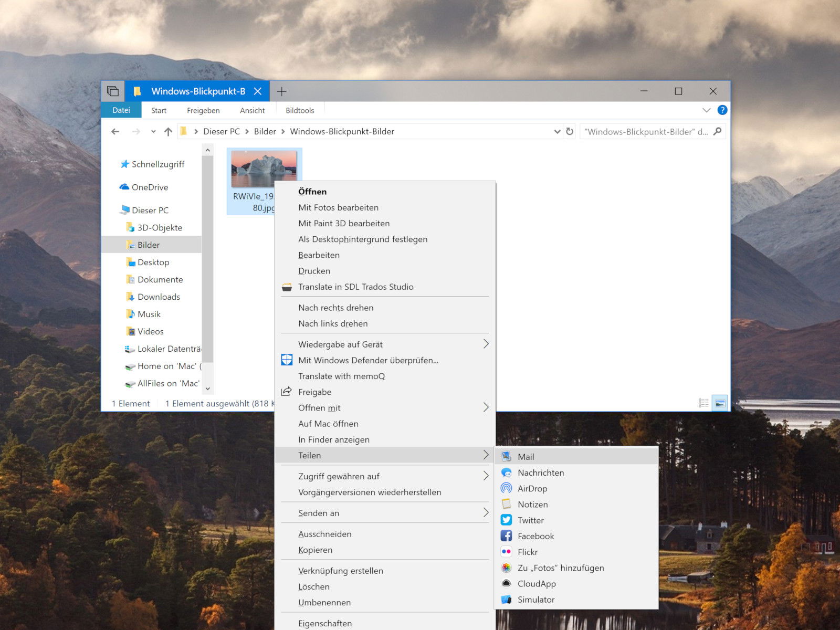Click the Freigabe share arrow icon
Screen dimensions: 840x630
287,392
